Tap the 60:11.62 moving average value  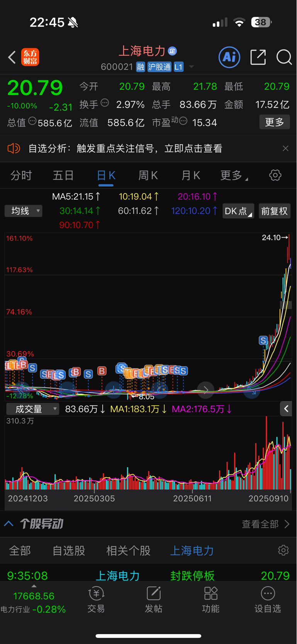click(x=138, y=211)
